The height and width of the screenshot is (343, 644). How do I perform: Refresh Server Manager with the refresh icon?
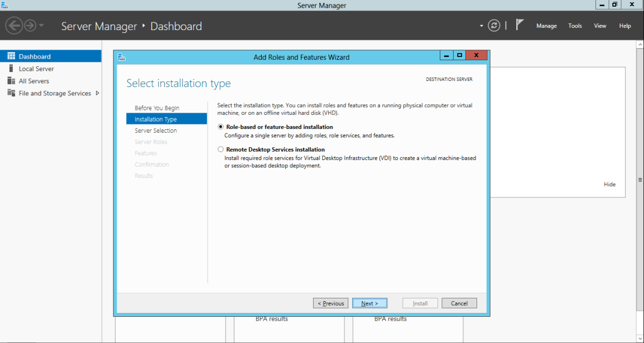(x=494, y=26)
